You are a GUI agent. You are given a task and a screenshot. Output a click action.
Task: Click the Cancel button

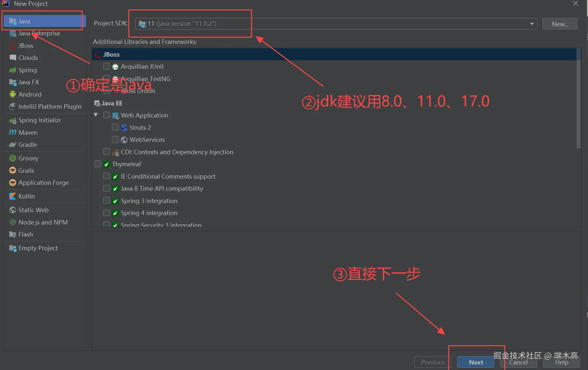point(518,362)
